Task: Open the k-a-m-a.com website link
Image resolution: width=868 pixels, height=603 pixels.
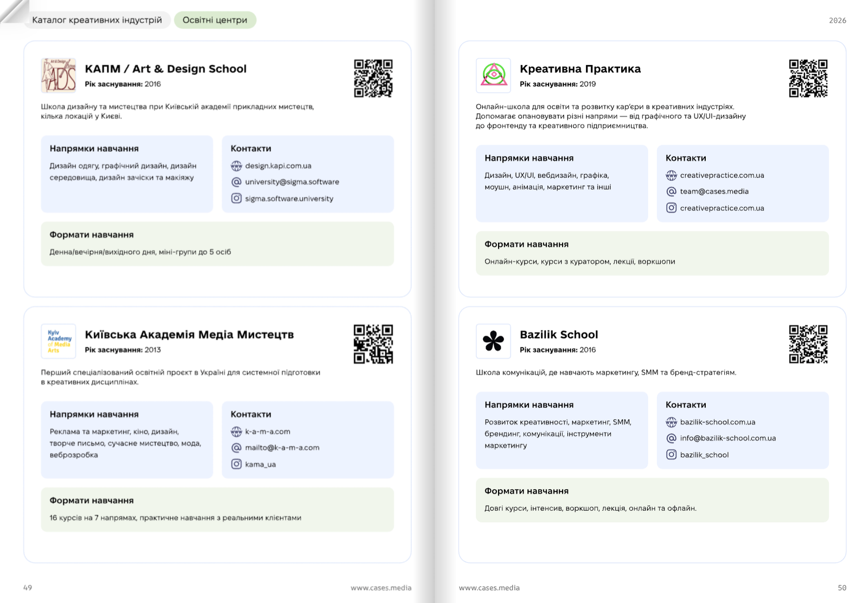Action: coord(267,432)
